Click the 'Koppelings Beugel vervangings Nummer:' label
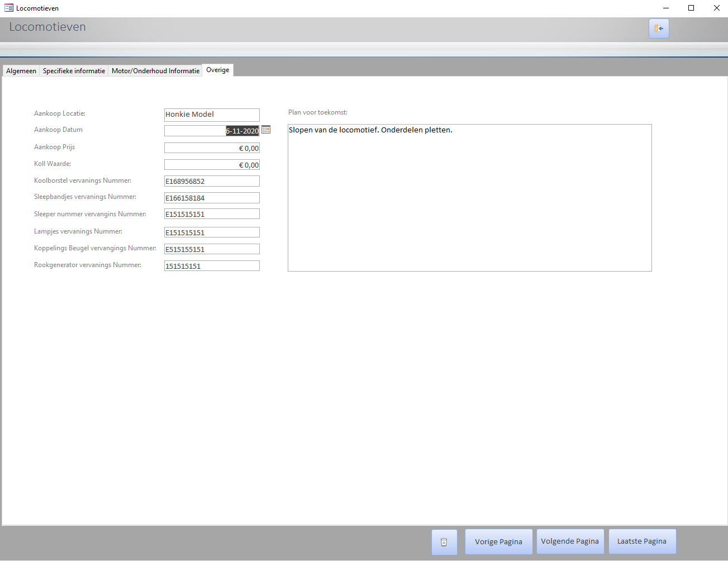The image size is (728, 561). coord(95,248)
